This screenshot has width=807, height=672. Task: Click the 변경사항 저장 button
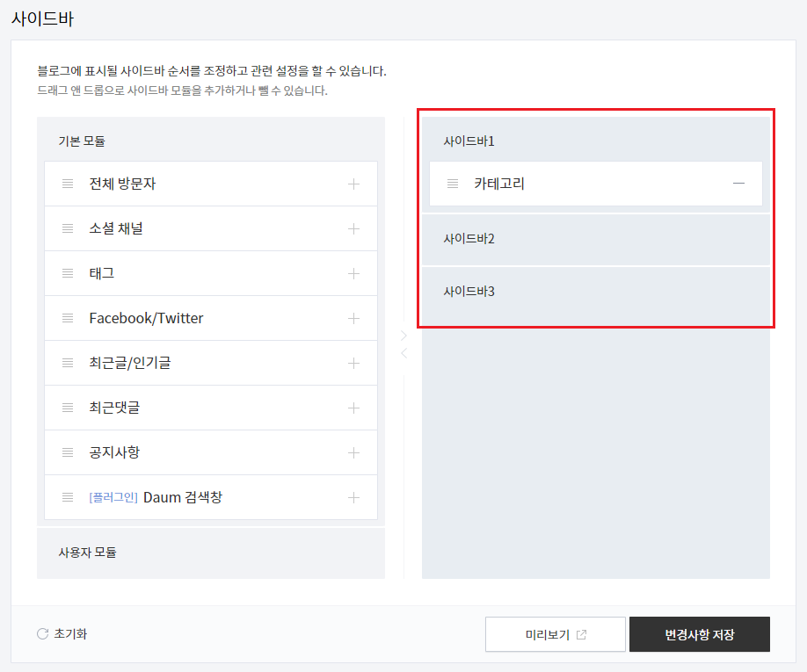[699, 633]
